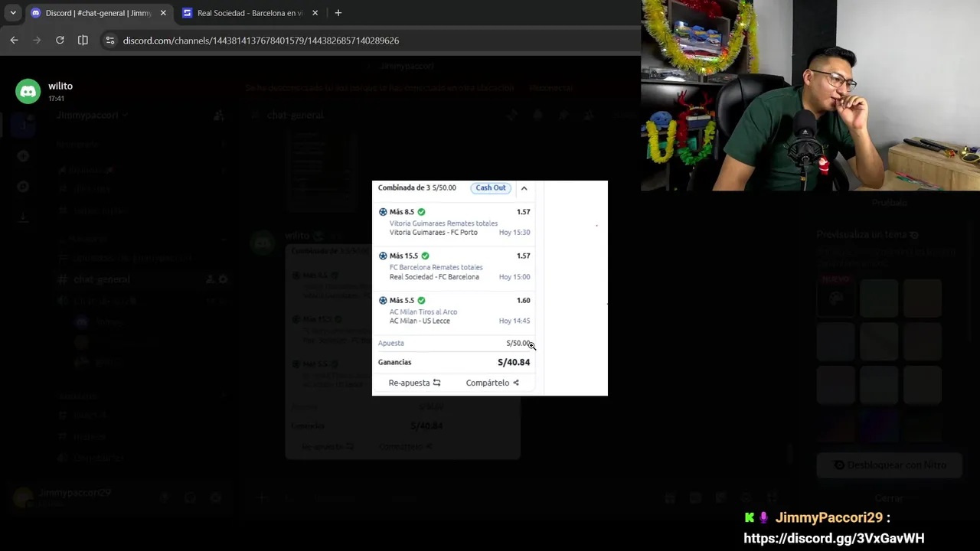Viewport: 980px width, 551px height.
Task: Open the browser side panel
Action: (x=83, y=41)
